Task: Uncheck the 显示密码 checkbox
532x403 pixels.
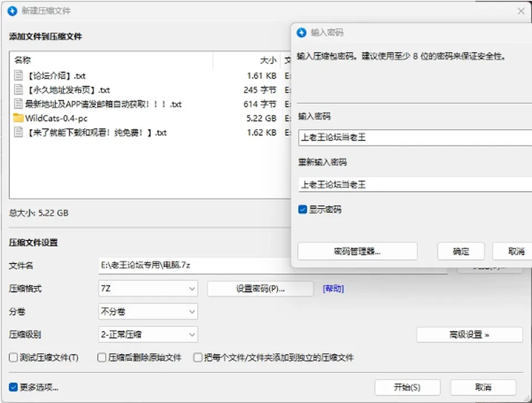Action: pyautogui.click(x=303, y=209)
